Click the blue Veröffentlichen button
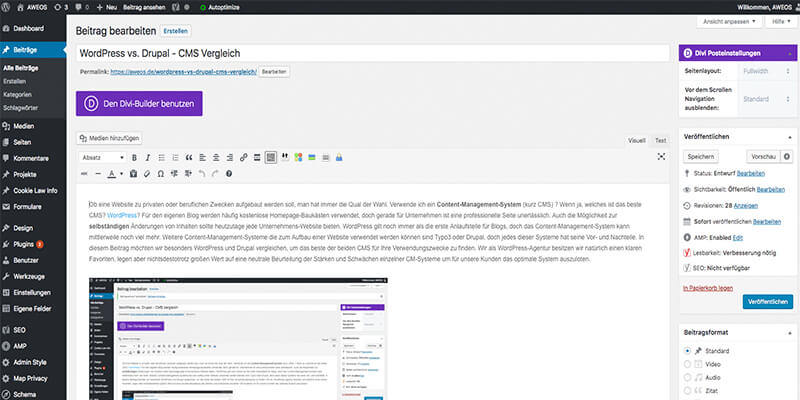Screen dimensions: 800x400 [x=768, y=302]
